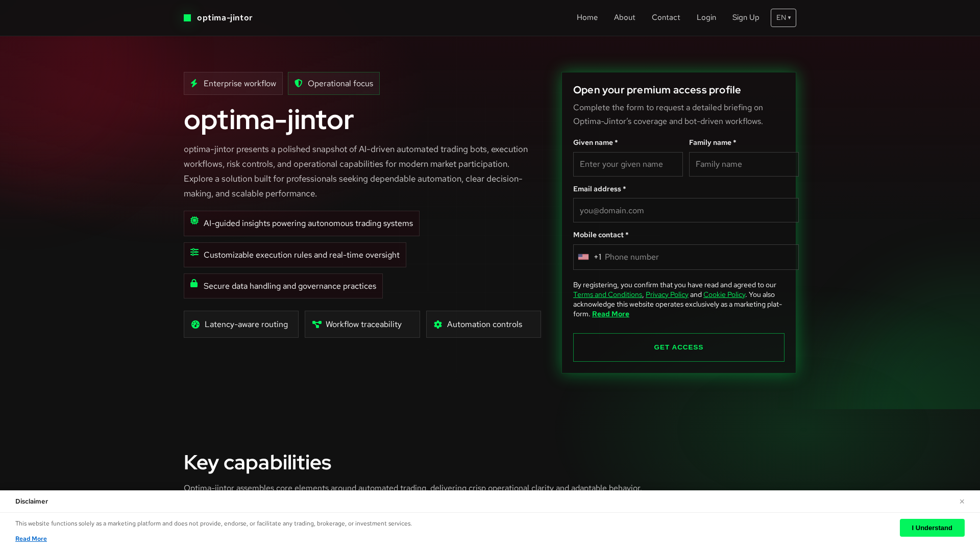Image resolution: width=980 pixels, height=551 pixels.
Task: Click the optima-jintor brand name in header
Action: pyautogui.click(x=225, y=18)
